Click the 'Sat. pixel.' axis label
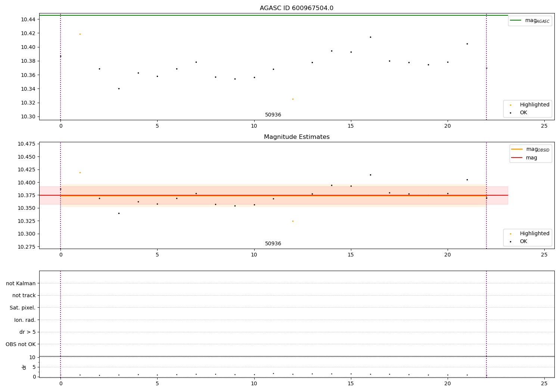 [22, 308]
